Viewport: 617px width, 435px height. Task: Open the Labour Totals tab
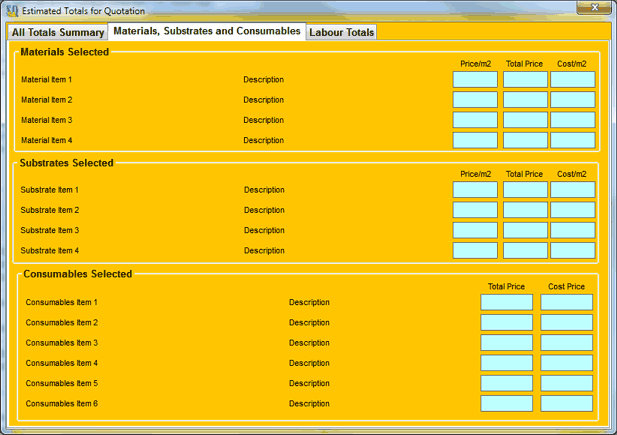342,32
